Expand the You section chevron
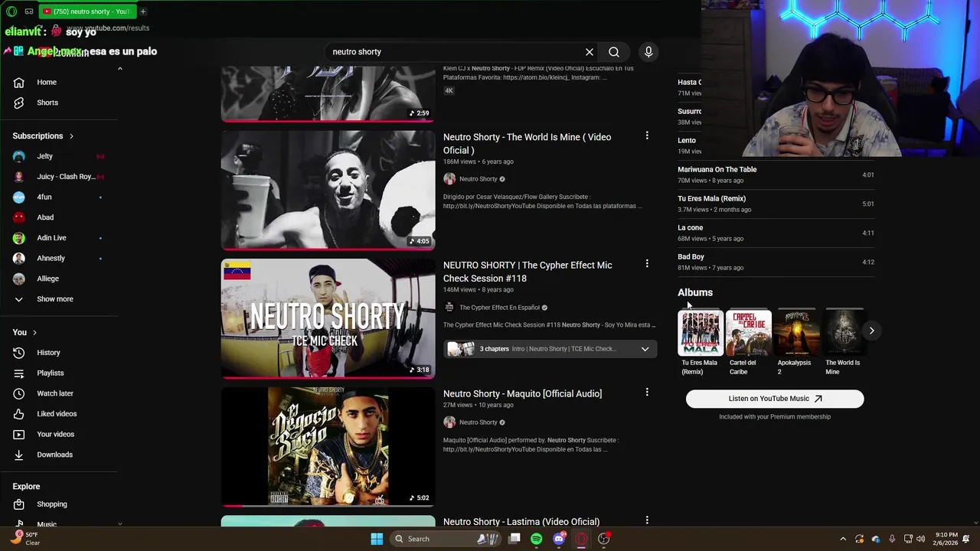 (x=34, y=333)
